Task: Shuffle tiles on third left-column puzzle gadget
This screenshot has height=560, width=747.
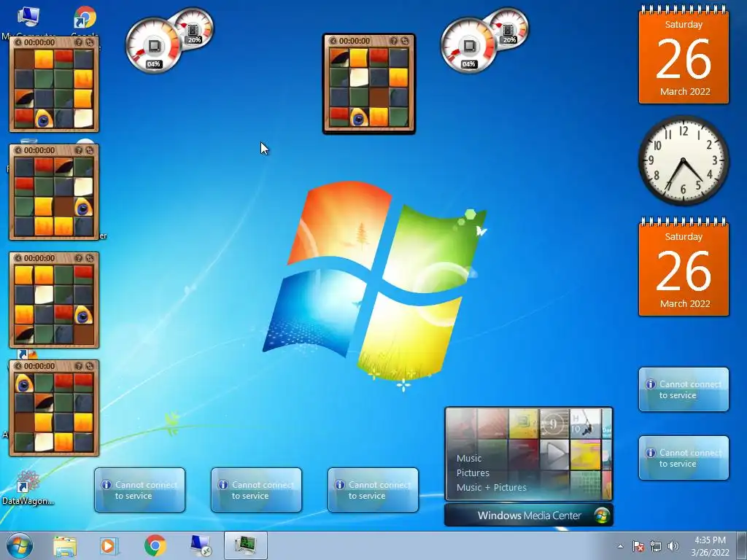Action: coord(90,258)
